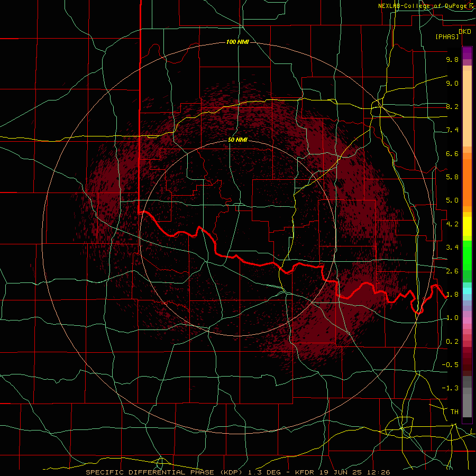Image resolution: width=476 pixels, height=476 pixels.
Task: Click the cyan segment of the color bar
Action: tap(467, 291)
